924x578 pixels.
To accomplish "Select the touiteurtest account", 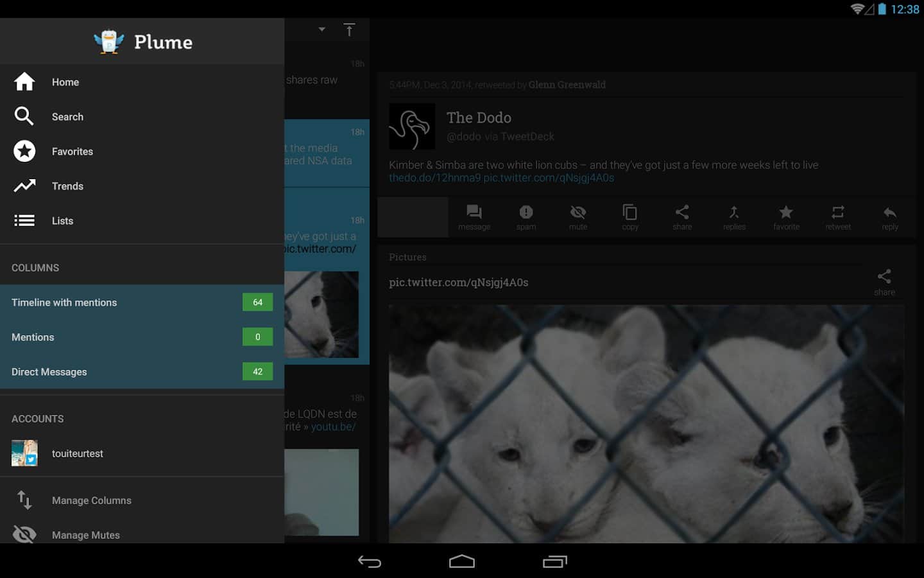I will (77, 453).
